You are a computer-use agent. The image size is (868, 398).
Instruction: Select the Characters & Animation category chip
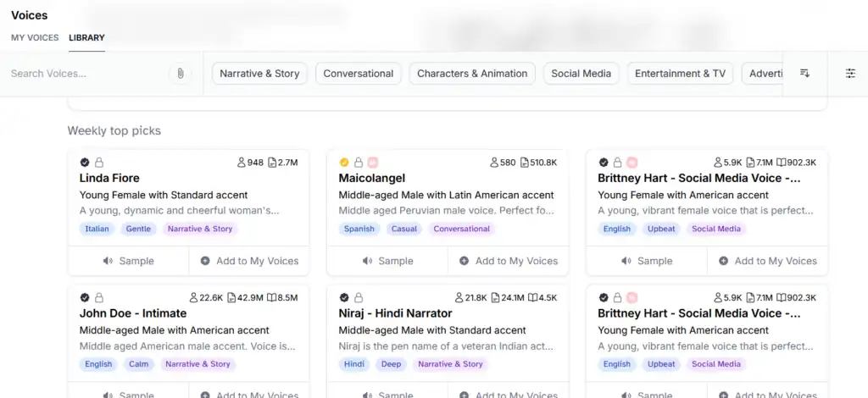(x=472, y=74)
